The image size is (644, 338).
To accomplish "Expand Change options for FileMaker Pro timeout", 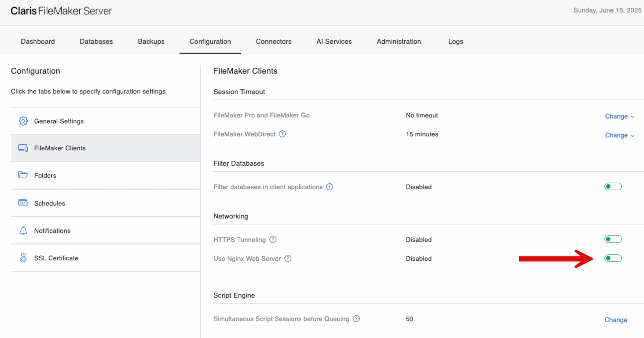I will (619, 116).
